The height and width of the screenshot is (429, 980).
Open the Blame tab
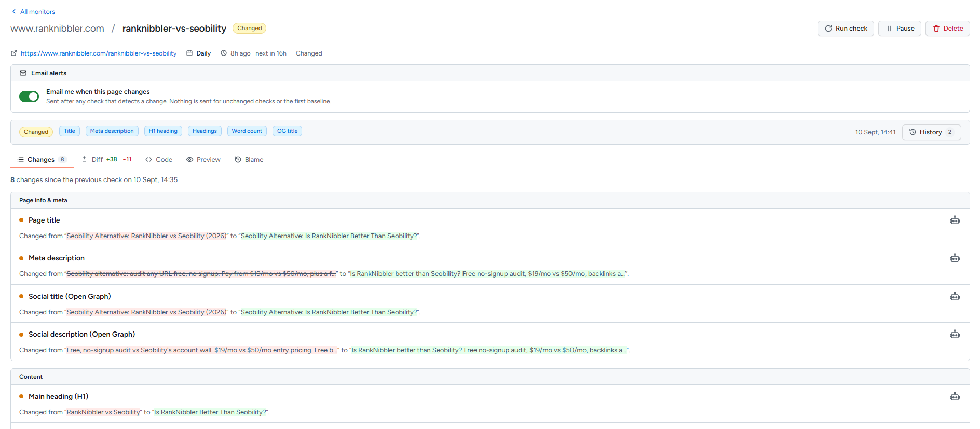coord(249,160)
